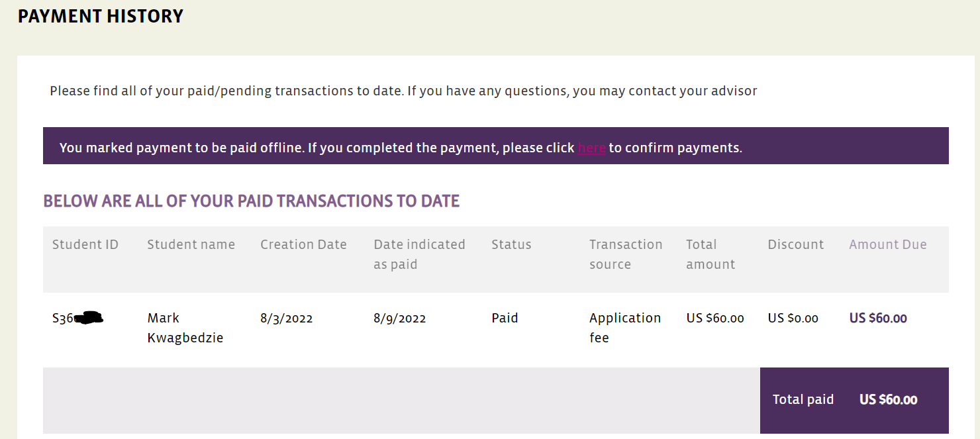
Task: Select the Student ID column header
Action: click(85, 244)
